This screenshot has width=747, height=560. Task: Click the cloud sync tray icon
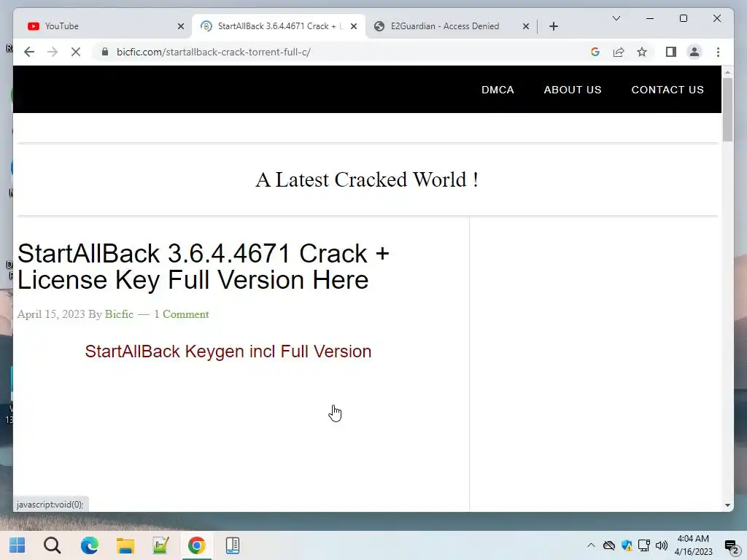pyautogui.click(x=609, y=545)
